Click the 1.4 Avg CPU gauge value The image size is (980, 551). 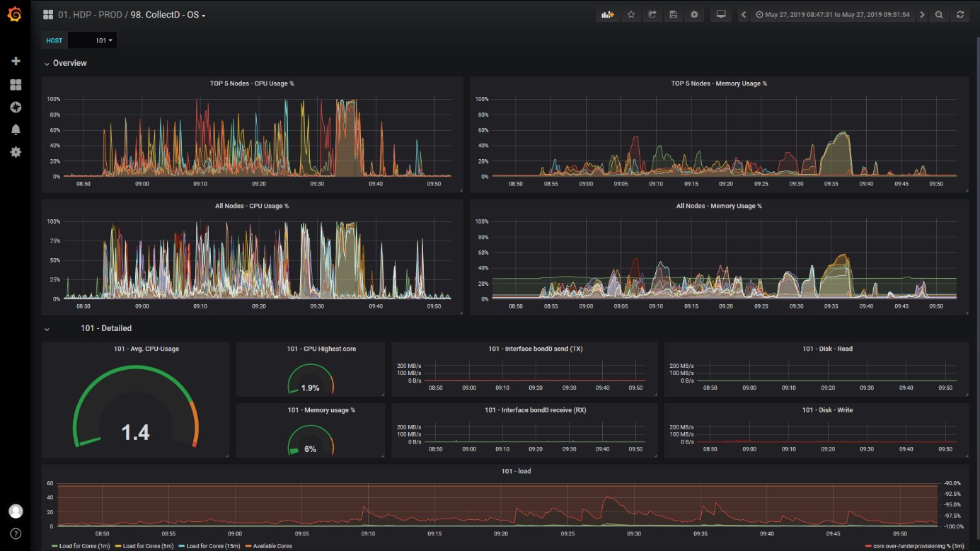coord(135,432)
